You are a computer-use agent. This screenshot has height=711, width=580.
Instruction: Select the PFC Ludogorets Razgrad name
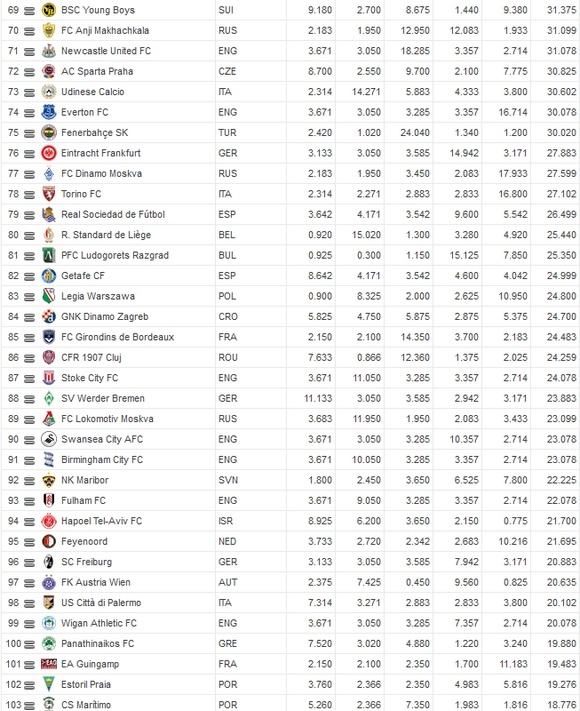pos(115,255)
